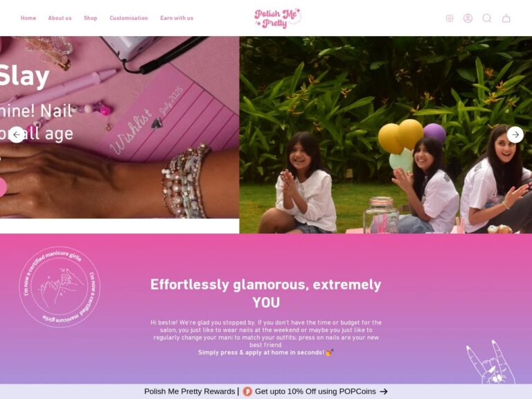Open the Customisation menu item

tap(129, 18)
